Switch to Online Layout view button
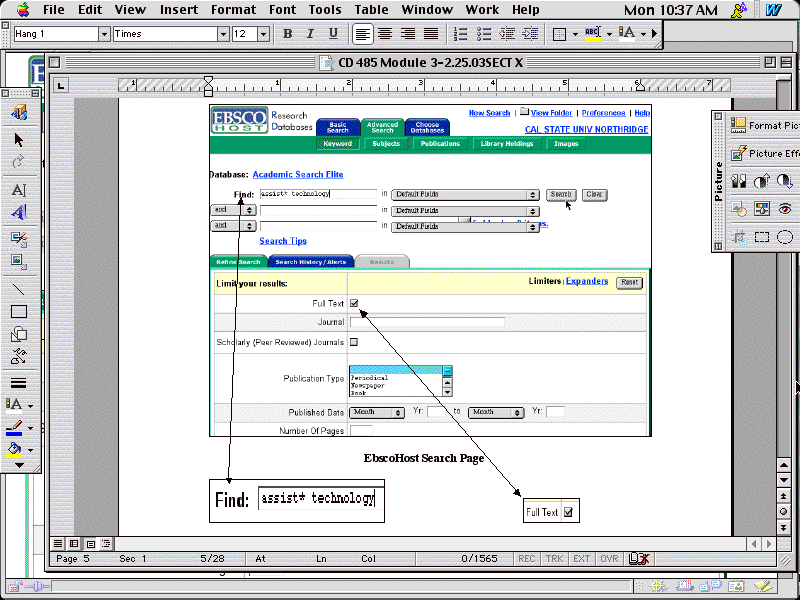The width and height of the screenshot is (800, 600). click(x=74, y=543)
